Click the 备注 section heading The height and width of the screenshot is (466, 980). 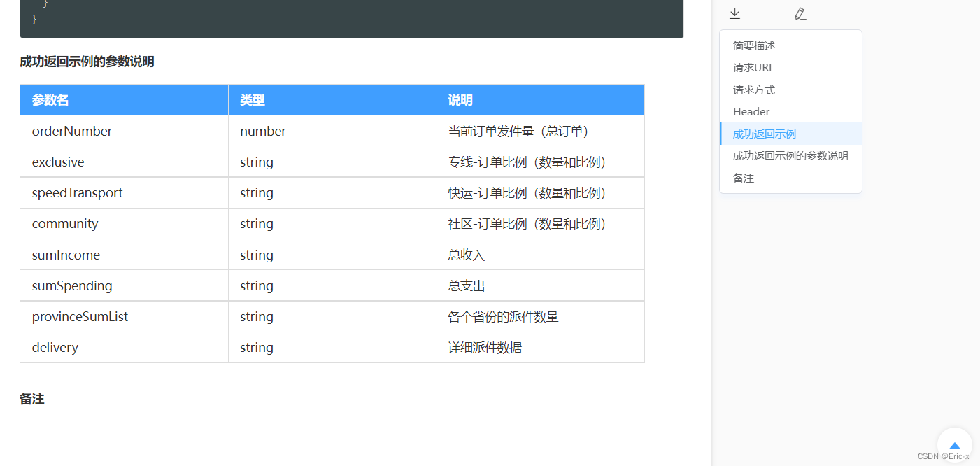[32, 399]
